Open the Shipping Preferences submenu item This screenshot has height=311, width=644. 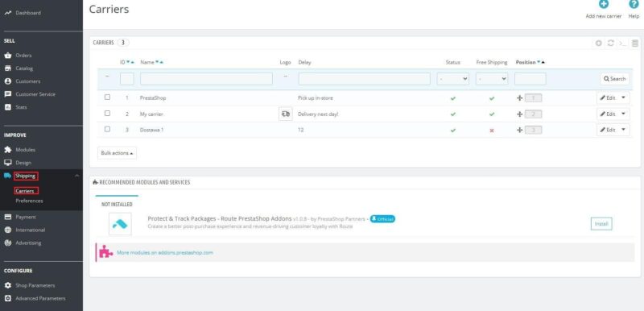29,201
